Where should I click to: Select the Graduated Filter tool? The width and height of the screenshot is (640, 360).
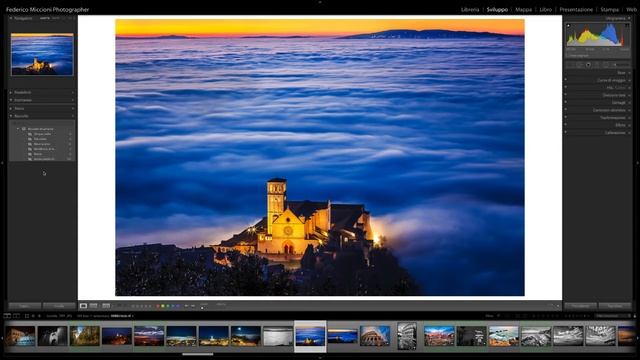(597, 64)
